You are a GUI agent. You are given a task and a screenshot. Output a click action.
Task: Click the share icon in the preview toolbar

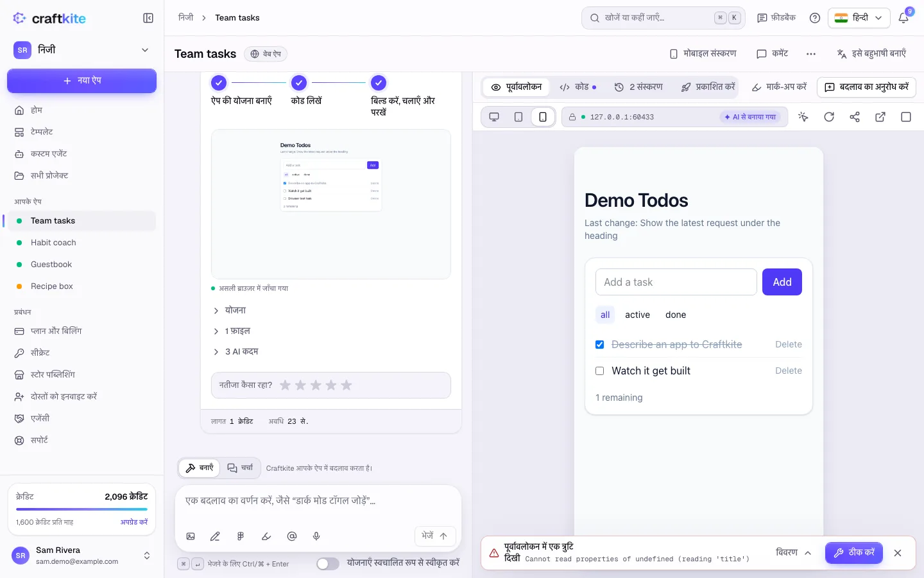click(x=855, y=117)
